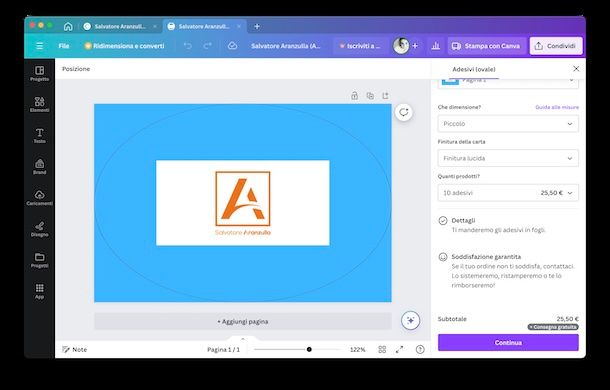Open the Progetti folder panel

pos(39,260)
